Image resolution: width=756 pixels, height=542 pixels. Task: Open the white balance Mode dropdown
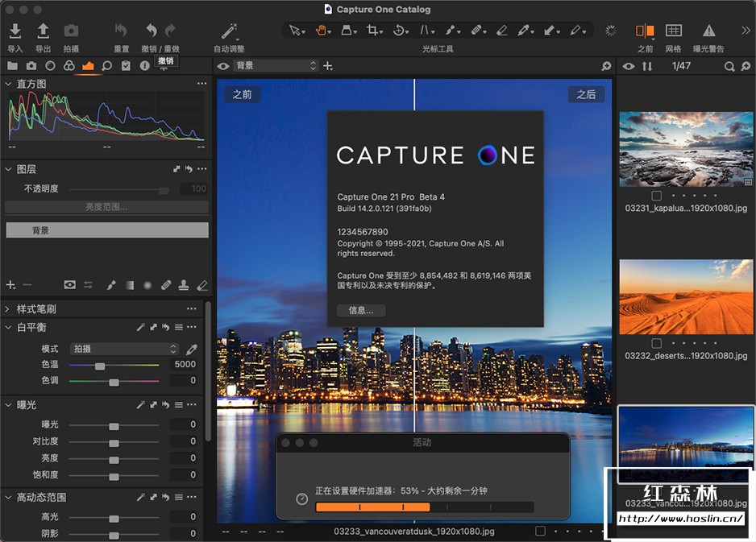[124, 349]
